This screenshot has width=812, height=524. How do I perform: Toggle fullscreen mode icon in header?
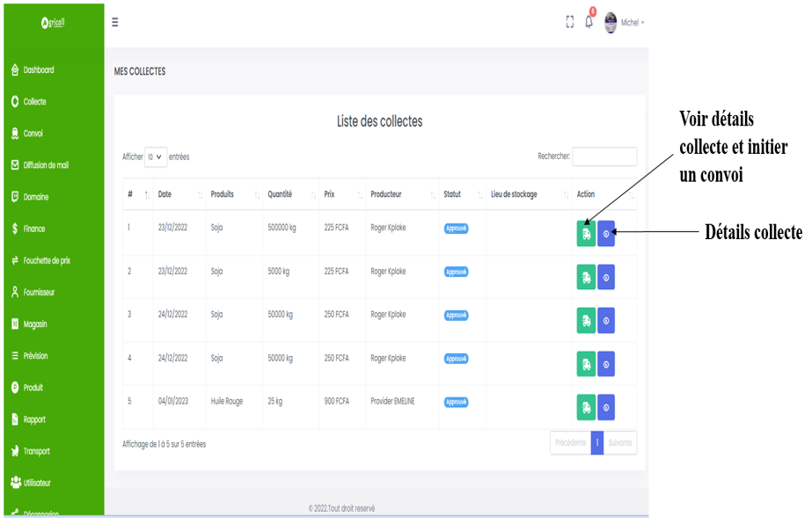[570, 23]
